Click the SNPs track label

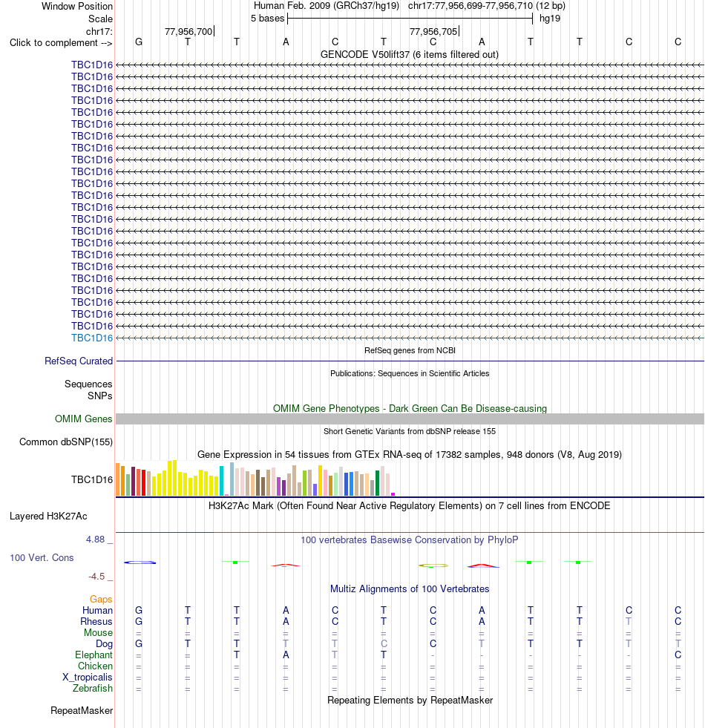pyautogui.click(x=100, y=396)
